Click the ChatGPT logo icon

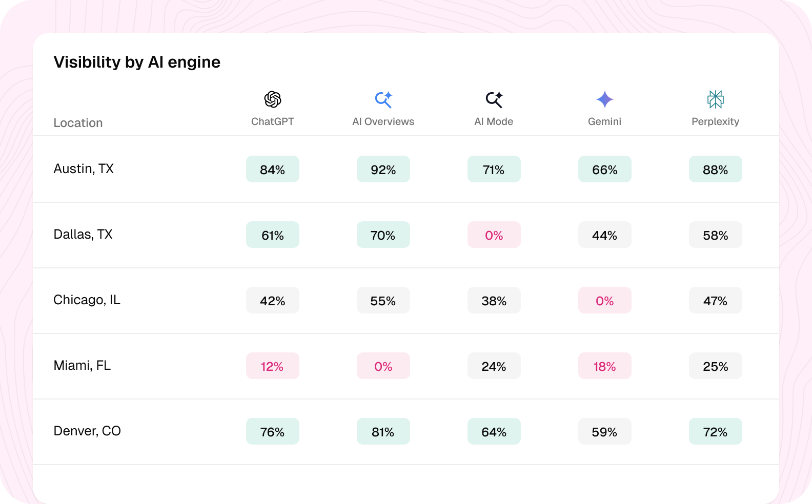coord(273,99)
